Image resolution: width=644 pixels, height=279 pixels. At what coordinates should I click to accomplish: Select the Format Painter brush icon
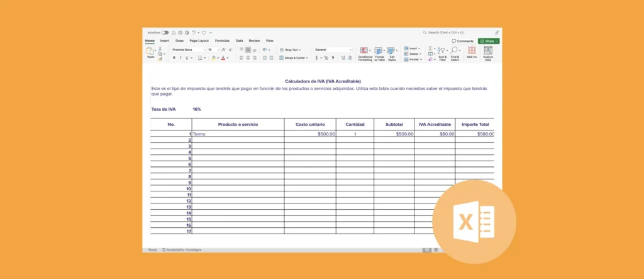click(x=160, y=59)
